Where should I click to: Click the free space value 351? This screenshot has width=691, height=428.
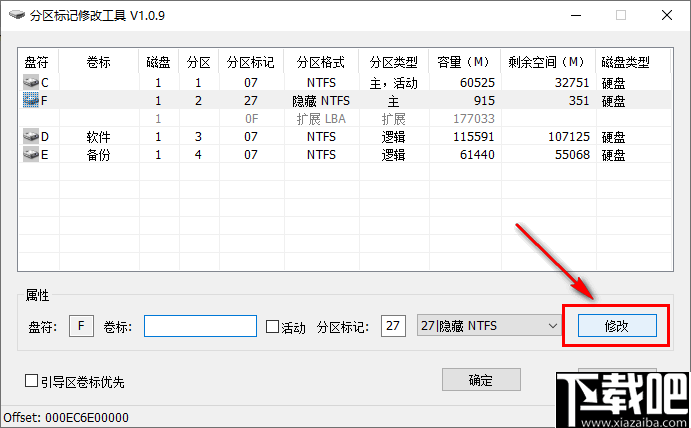tap(579, 101)
